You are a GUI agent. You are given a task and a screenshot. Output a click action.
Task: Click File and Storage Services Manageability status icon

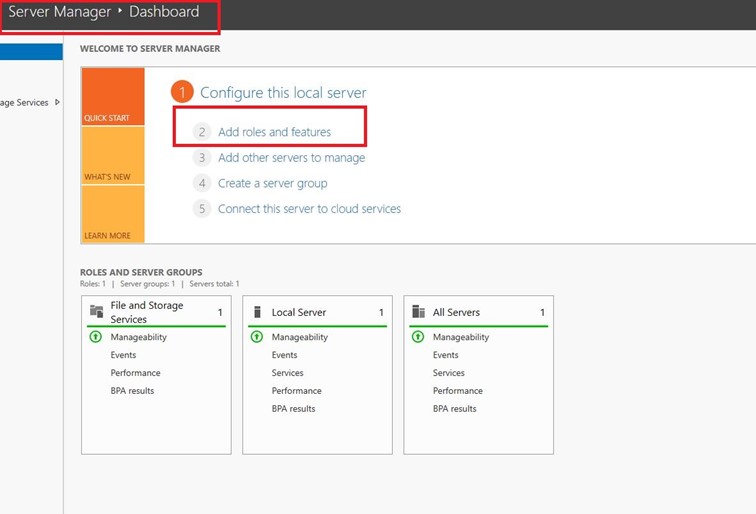(95, 337)
